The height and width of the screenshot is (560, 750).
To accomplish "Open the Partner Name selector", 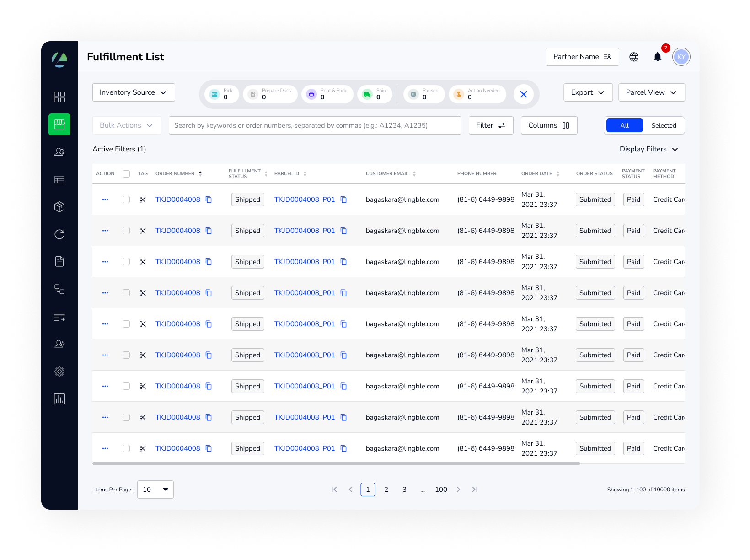I will [583, 57].
